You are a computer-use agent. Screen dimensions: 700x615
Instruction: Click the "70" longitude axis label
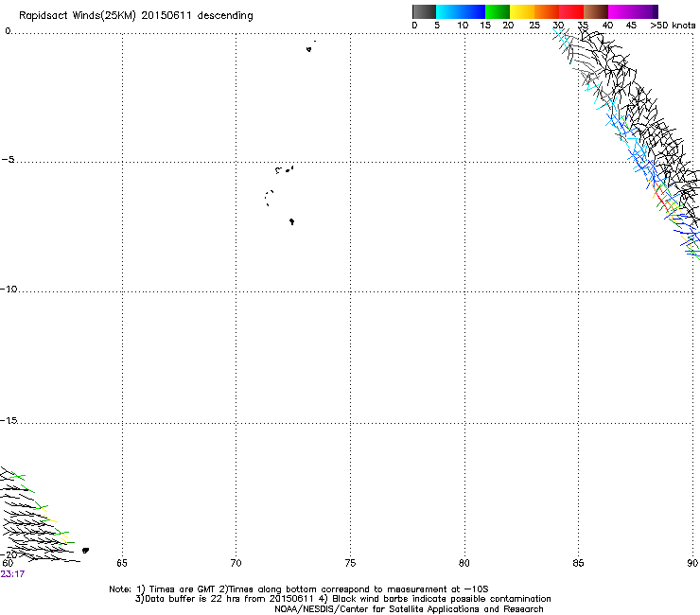pos(236,563)
